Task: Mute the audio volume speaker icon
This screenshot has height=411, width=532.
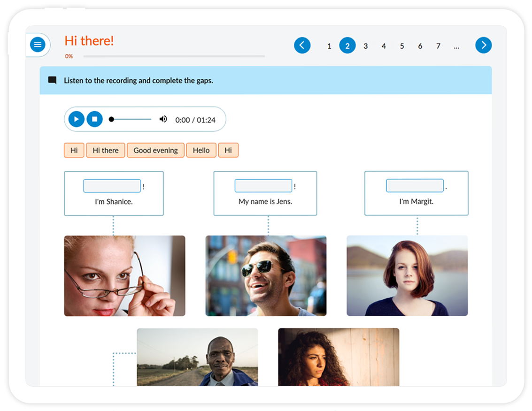Action: pyautogui.click(x=163, y=119)
